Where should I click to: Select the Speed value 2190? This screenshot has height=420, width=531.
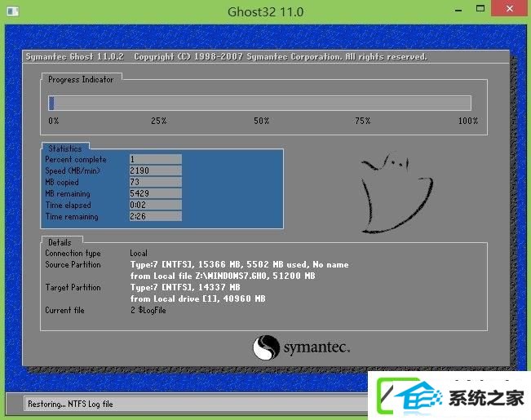pyautogui.click(x=156, y=170)
